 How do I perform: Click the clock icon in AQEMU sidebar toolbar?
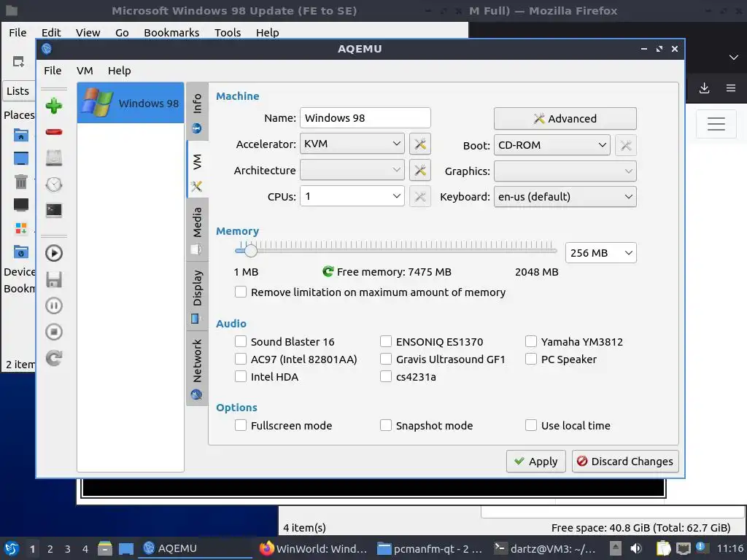point(54,184)
